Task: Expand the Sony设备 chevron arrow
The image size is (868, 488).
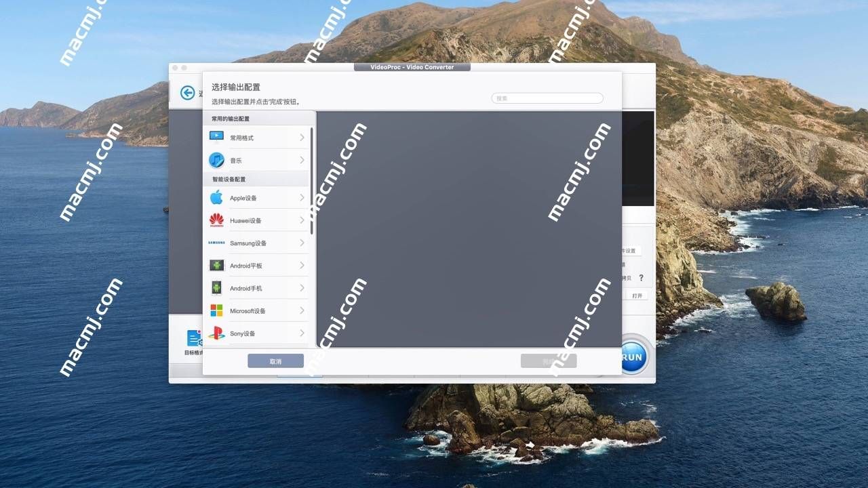Action: 302,333
